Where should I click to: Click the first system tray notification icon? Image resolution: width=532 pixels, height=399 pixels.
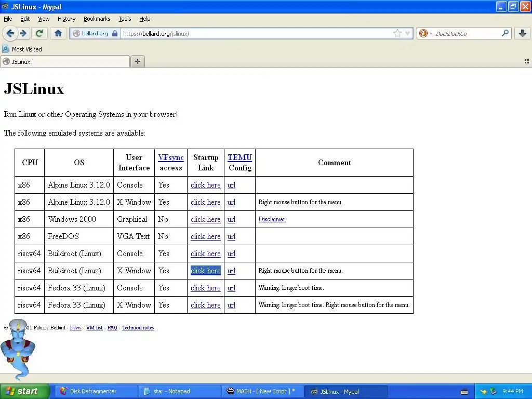484,392
